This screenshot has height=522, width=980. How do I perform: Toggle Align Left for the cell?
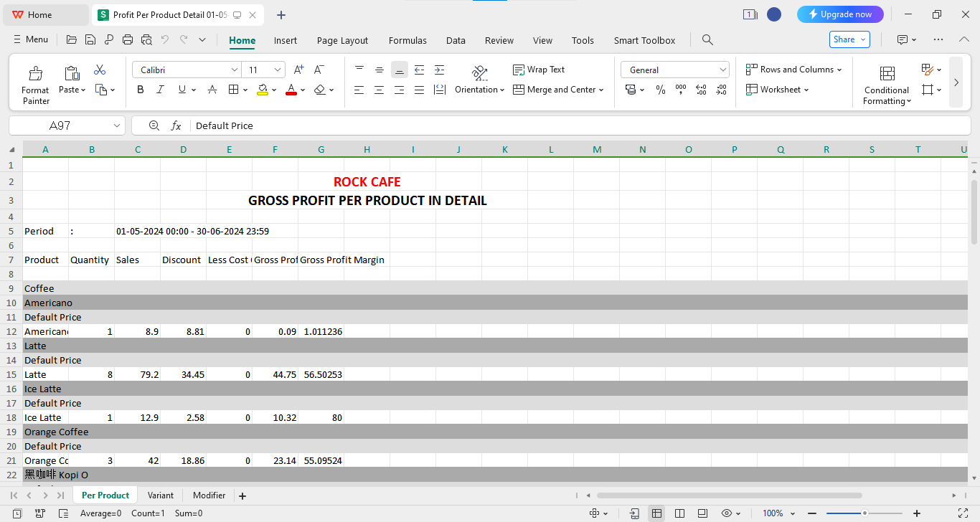359,90
